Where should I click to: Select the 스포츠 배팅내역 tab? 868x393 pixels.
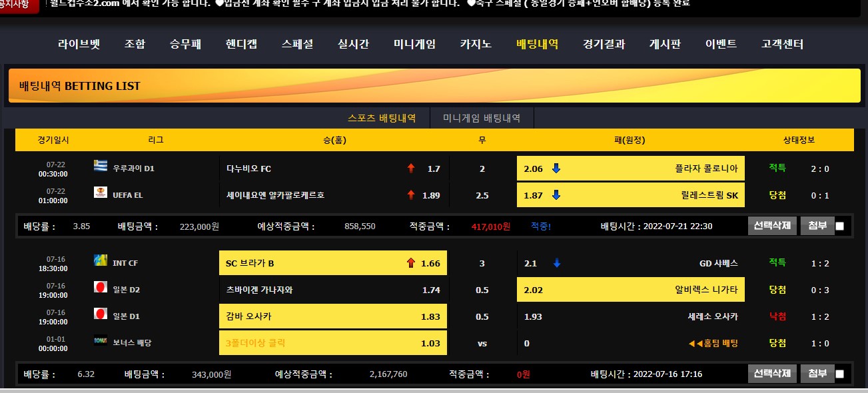pos(382,118)
